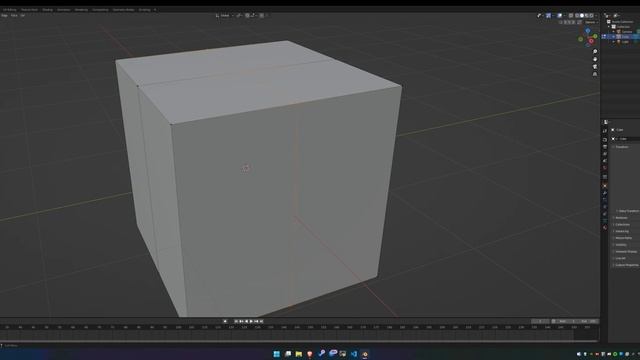Open the orange Object properties tab

point(605,186)
